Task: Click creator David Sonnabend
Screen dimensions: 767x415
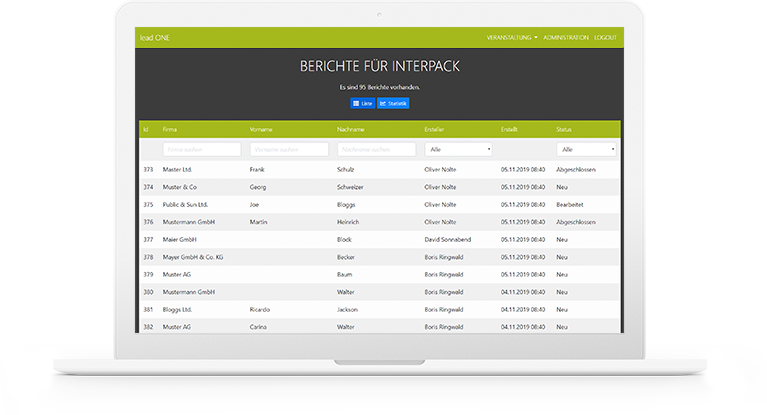Action: 448,240
